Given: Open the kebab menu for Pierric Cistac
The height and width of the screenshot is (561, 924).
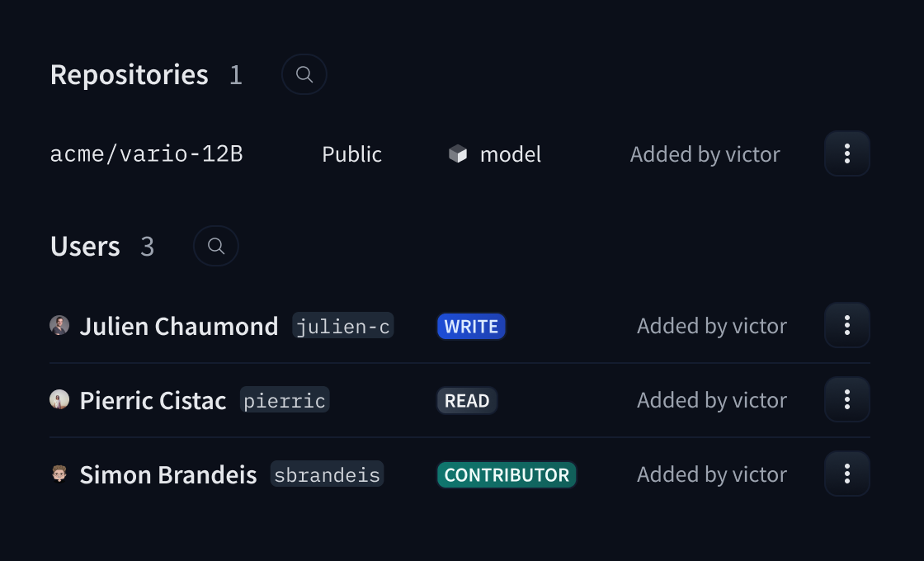Looking at the screenshot, I should point(846,399).
